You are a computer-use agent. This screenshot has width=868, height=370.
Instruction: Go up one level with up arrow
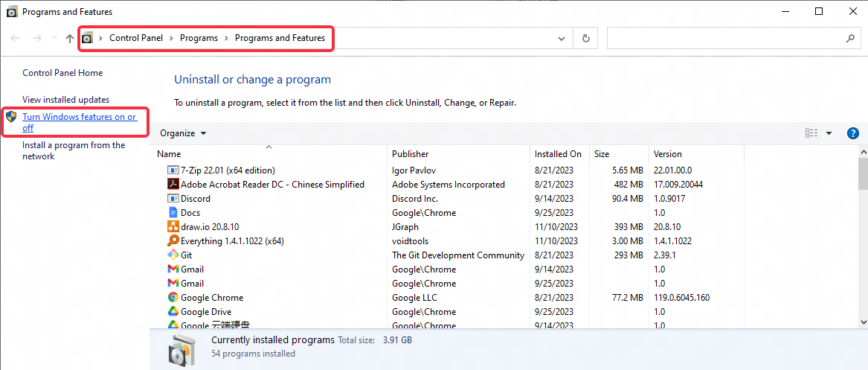[x=70, y=38]
